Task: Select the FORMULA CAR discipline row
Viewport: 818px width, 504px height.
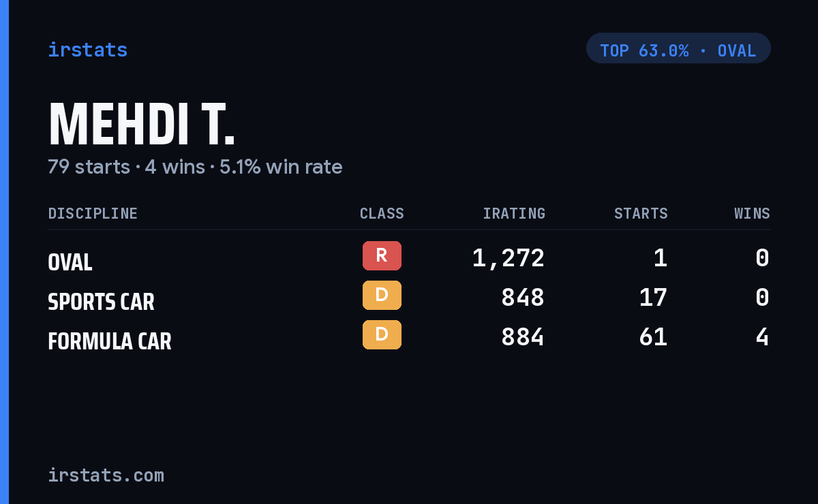Action: [409, 337]
